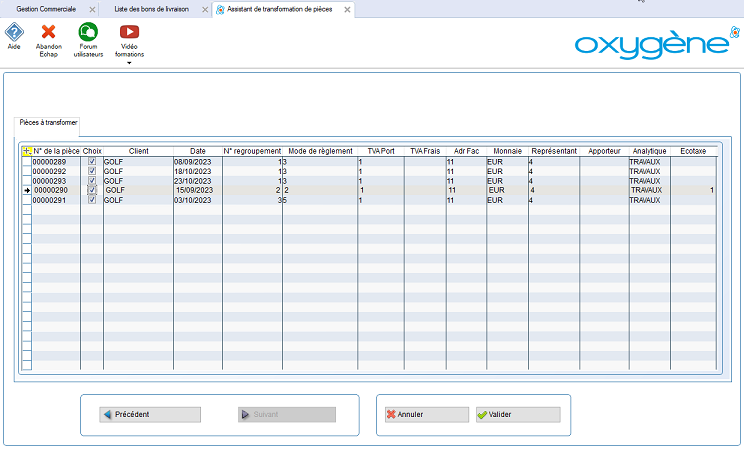Uncheck Choix for pièce 00000289

(x=92, y=161)
